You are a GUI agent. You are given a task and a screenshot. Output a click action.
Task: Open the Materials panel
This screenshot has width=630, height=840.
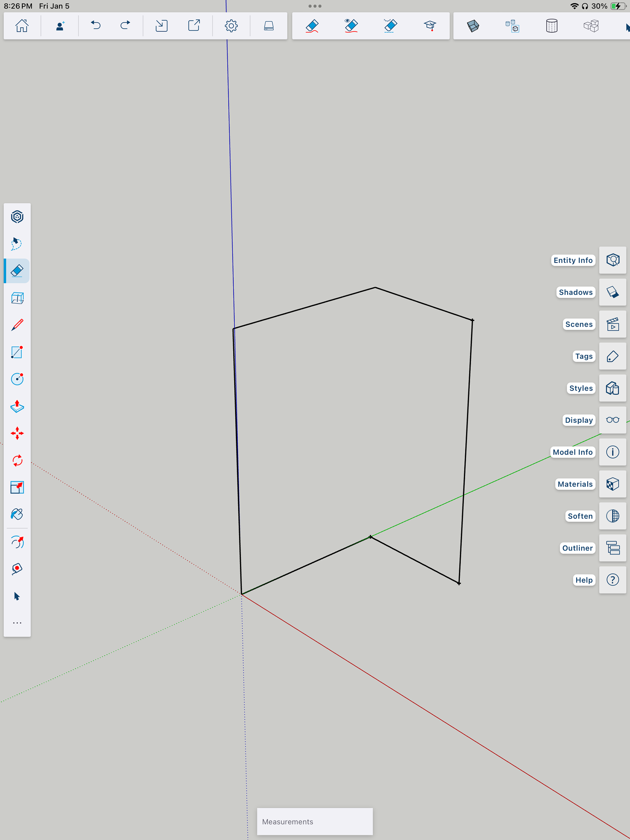613,484
